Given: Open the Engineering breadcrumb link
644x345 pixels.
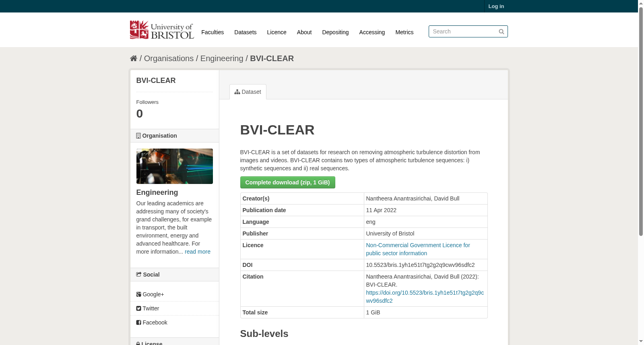Looking at the screenshot, I should coord(222,58).
